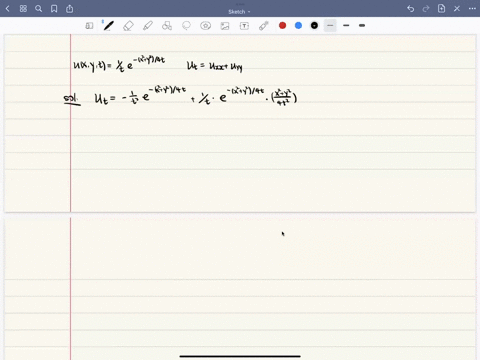Undo the last stroke
Screen dimensions: 480x360
pos(411,9)
